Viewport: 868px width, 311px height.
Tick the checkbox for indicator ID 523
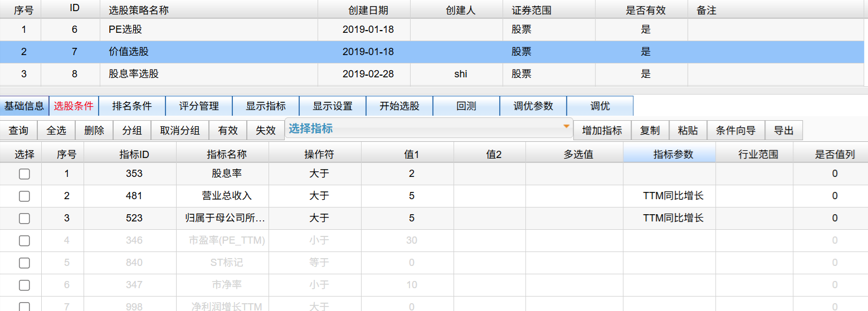(24, 219)
